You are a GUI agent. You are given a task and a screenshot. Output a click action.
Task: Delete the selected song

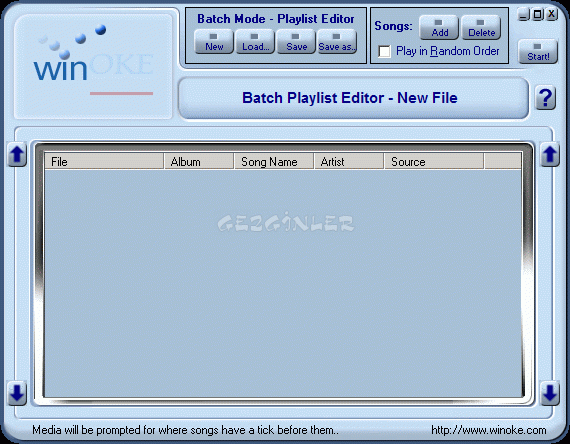tap(481, 28)
